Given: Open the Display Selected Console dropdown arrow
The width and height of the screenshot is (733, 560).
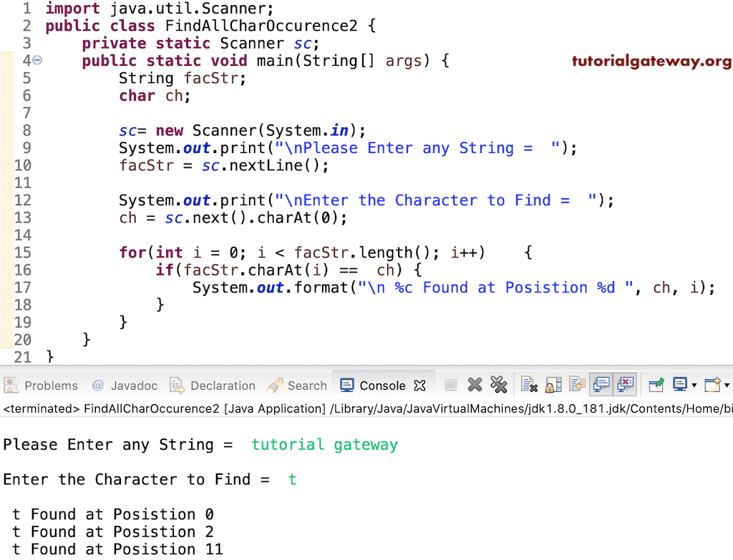Looking at the screenshot, I should click(x=694, y=384).
